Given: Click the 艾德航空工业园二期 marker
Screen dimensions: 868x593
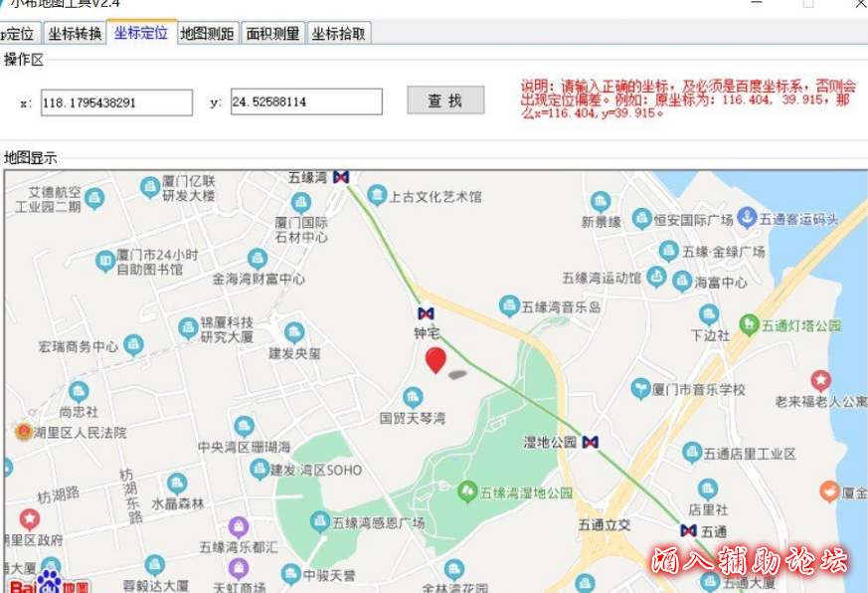Looking at the screenshot, I should pos(94,198).
